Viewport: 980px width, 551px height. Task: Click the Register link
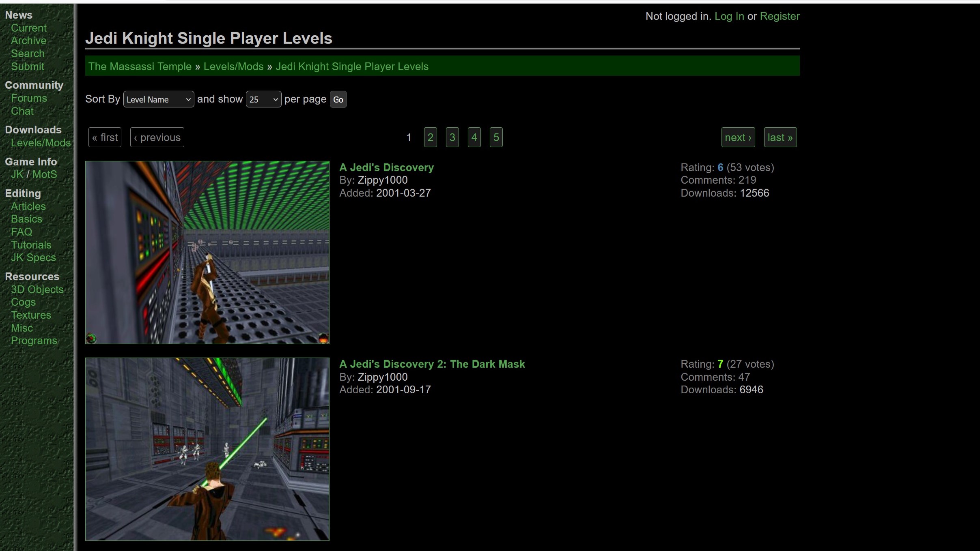tap(780, 16)
